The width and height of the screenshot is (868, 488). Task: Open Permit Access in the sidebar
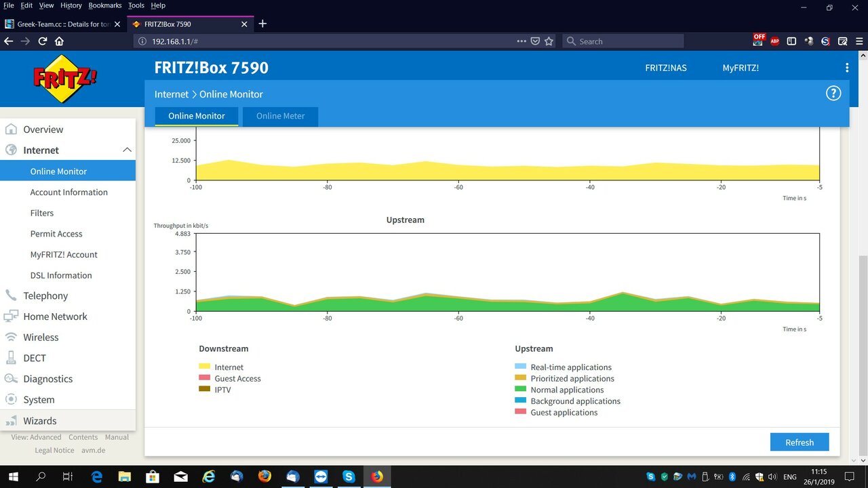click(x=56, y=234)
